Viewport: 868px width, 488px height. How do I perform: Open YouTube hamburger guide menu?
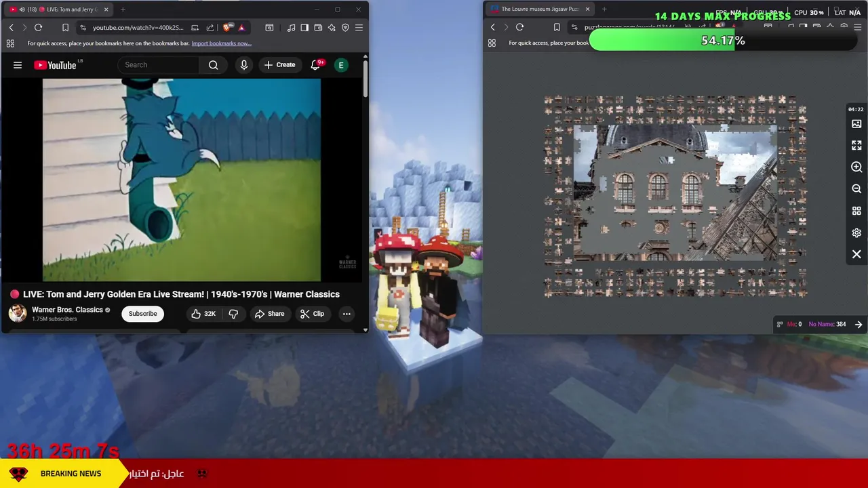[18, 65]
